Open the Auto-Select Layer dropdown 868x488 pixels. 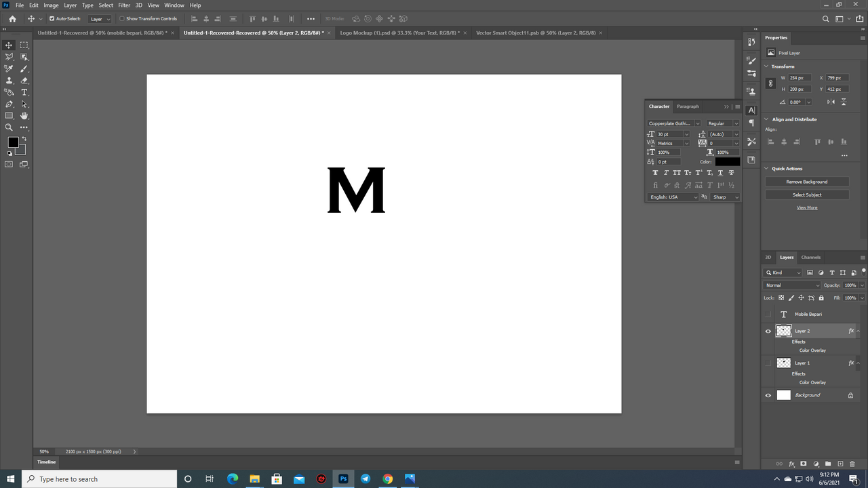click(100, 19)
